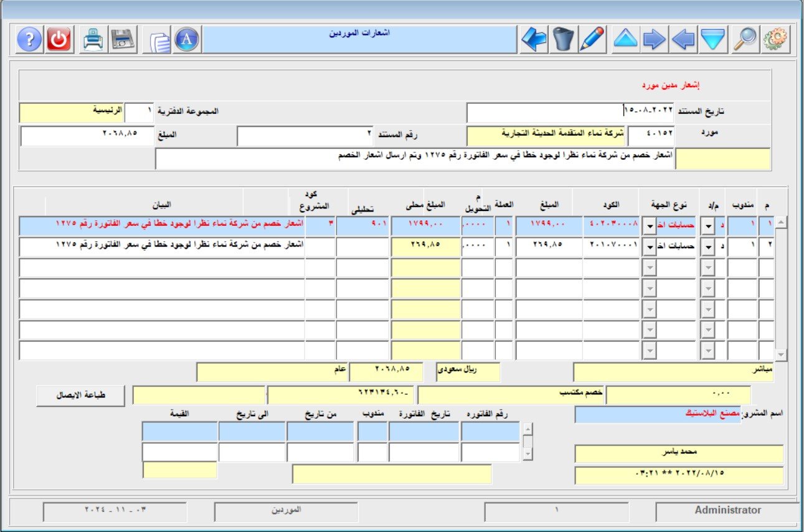Jump to first record with up triangle icon
Viewport: 804px width, 532px height.
[x=625, y=40]
